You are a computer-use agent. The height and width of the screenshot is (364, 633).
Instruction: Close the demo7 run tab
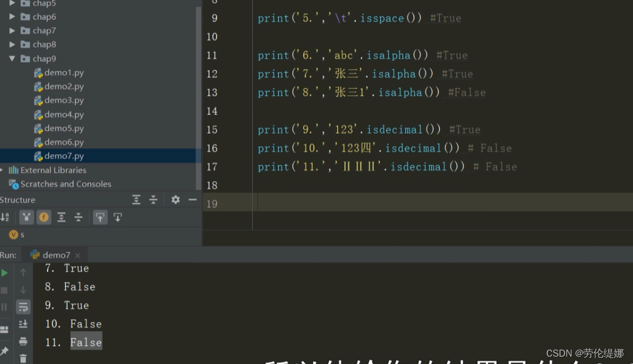coord(78,255)
